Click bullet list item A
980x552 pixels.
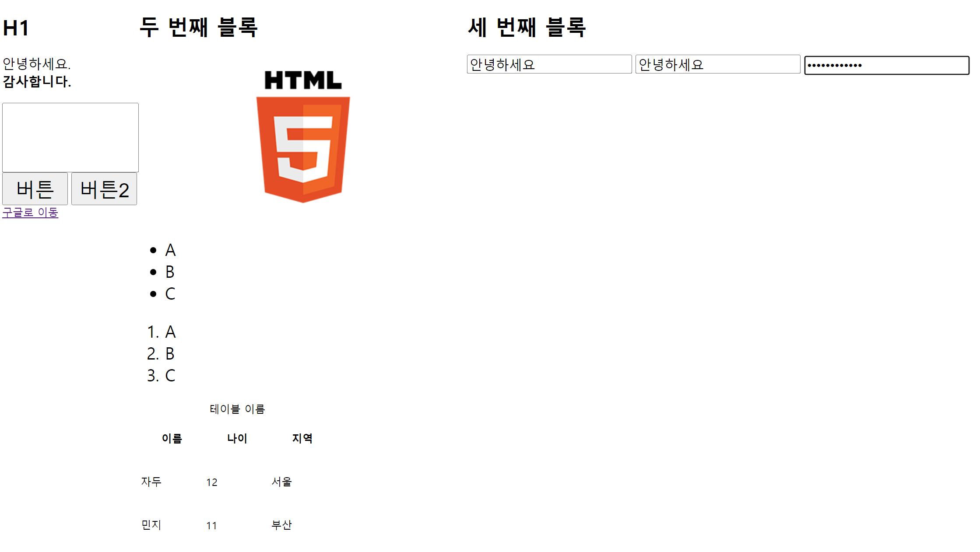170,250
